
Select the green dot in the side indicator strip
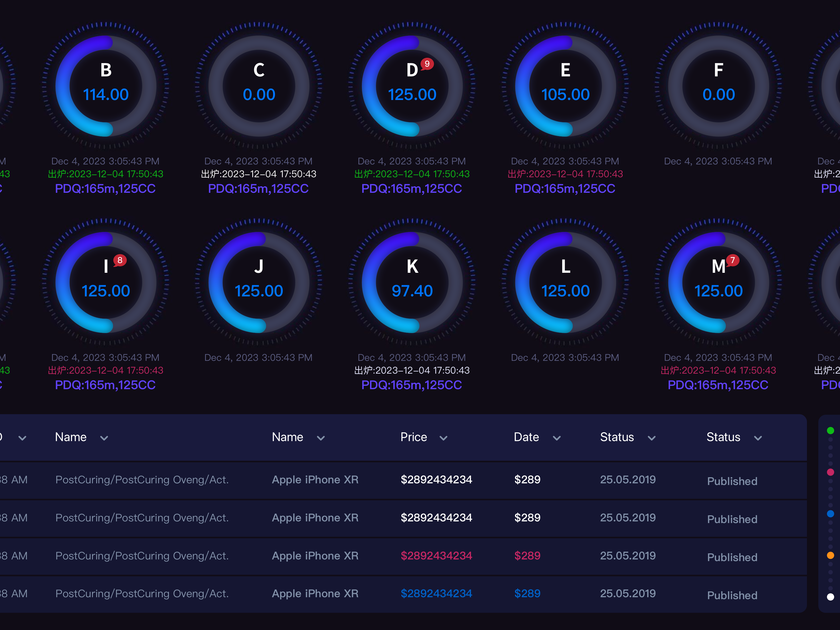[x=831, y=430]
